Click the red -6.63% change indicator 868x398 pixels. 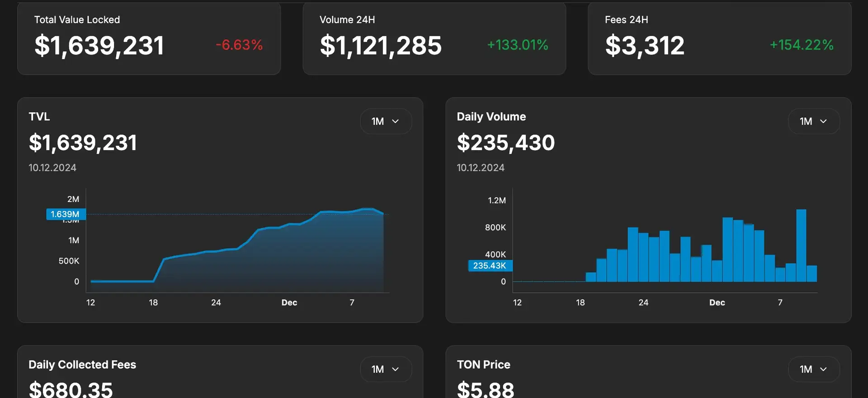(x=239, y=45)
